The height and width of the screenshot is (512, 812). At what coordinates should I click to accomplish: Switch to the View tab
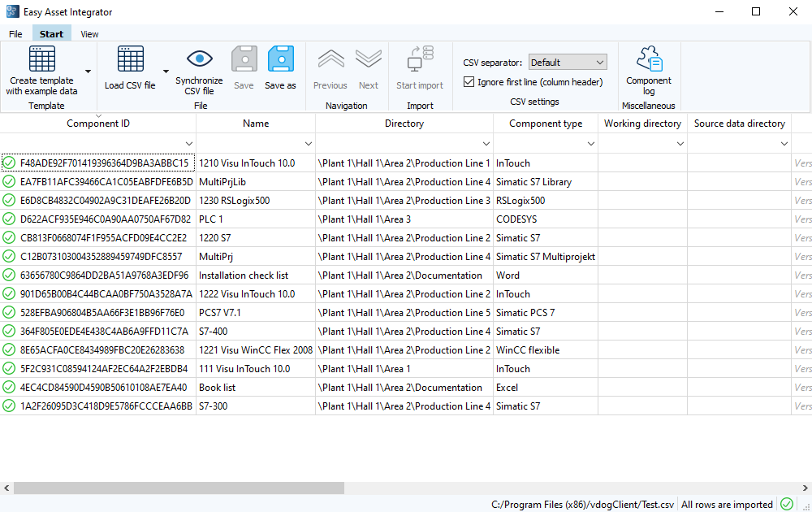[x=89, y=33]
